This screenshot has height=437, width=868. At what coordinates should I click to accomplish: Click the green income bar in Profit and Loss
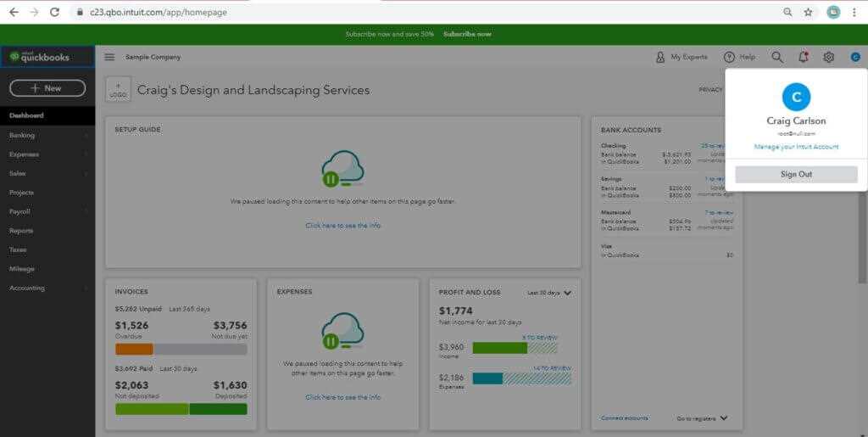pos(500,348)
